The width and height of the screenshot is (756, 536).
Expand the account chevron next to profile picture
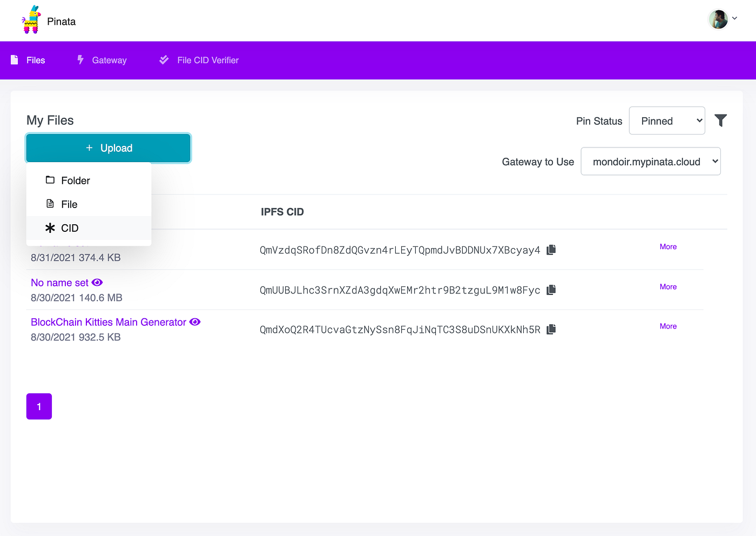(734, 18)
